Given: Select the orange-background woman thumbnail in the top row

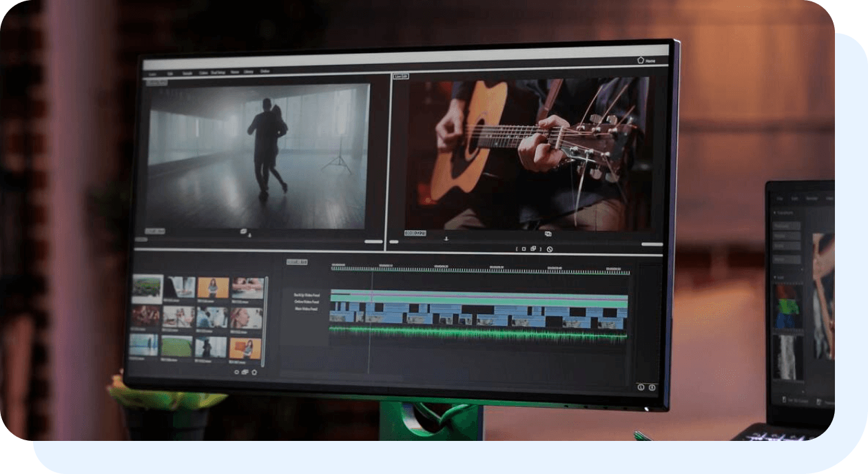Looking at the screenshot, I should tap(213, 288).
